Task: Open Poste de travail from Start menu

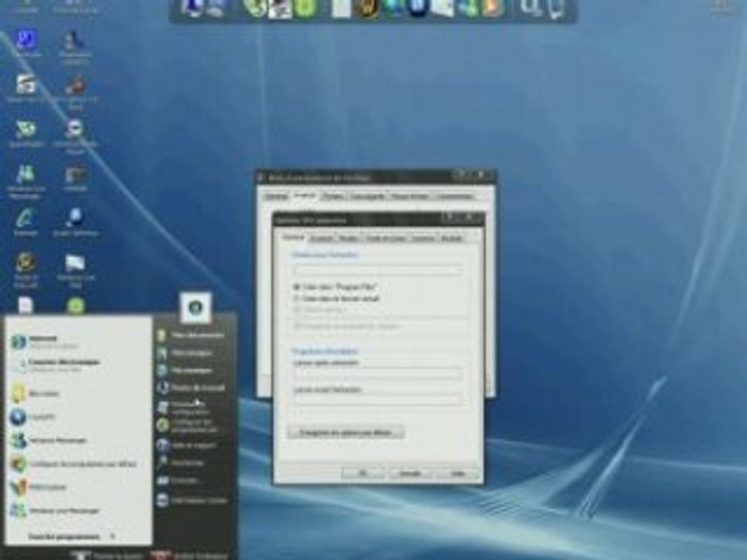Action: [x=191, y=387]
